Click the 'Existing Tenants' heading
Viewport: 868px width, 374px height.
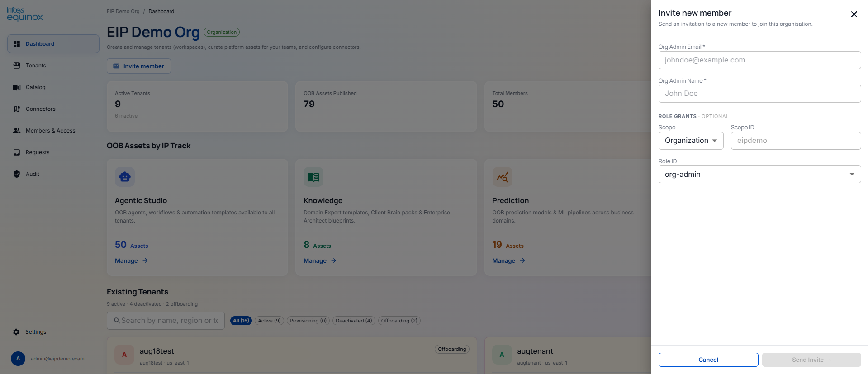click(138, 292)
